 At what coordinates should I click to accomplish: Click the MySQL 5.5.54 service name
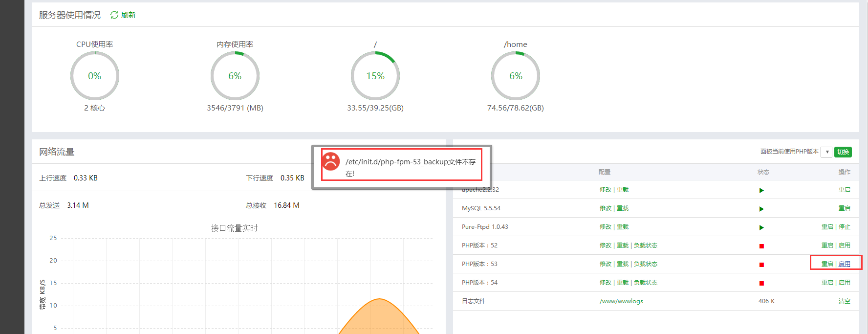481,208
